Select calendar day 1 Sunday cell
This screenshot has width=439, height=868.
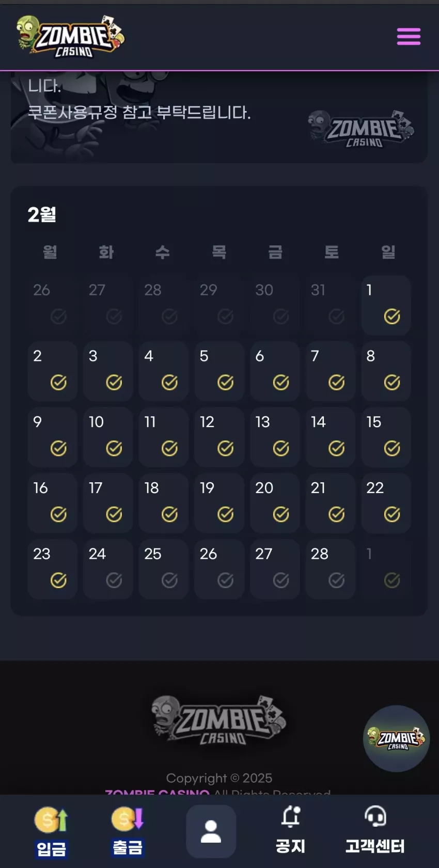coord(386,305)
